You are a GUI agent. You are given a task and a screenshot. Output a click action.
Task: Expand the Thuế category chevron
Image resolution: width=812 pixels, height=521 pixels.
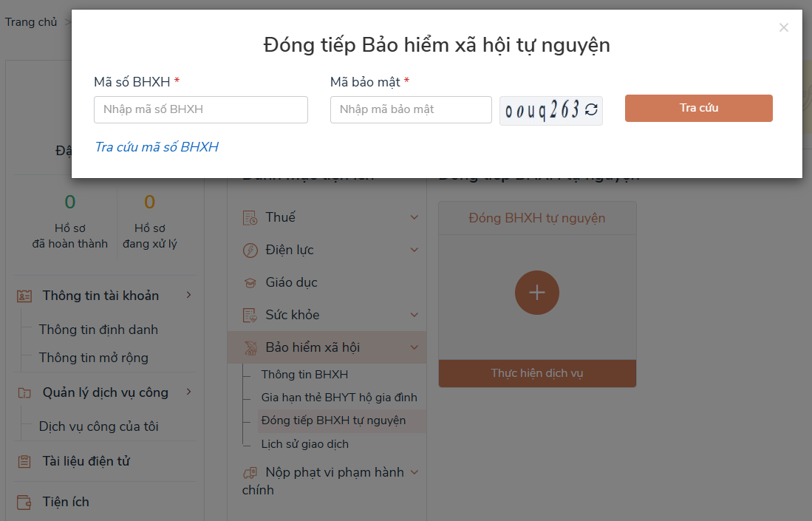(414, 217)
